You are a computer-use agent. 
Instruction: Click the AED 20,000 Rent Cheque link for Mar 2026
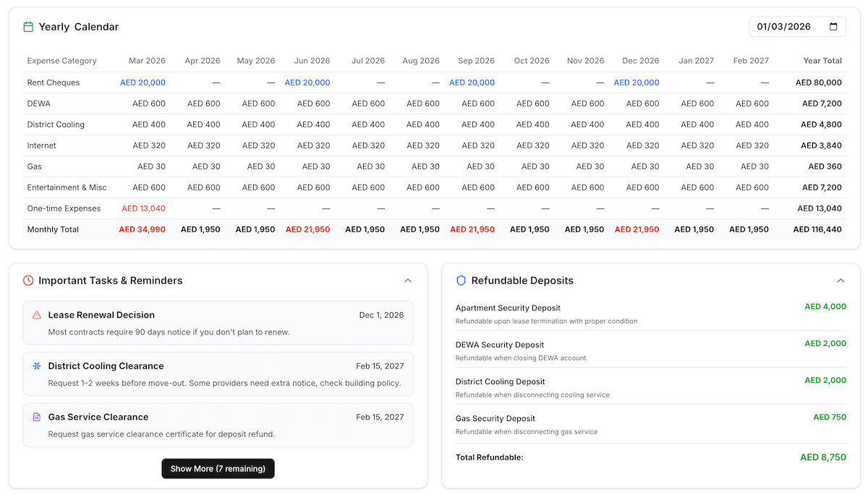click(142, 82)
